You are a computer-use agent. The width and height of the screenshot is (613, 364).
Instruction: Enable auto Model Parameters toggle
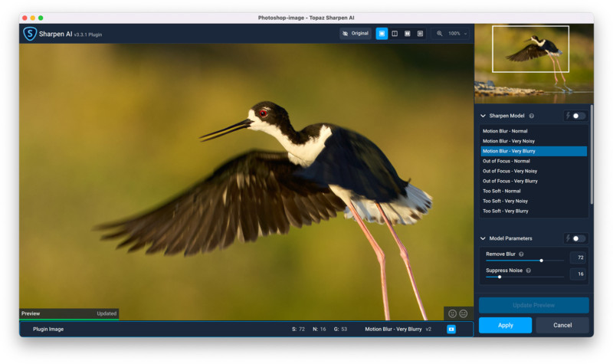578,238
